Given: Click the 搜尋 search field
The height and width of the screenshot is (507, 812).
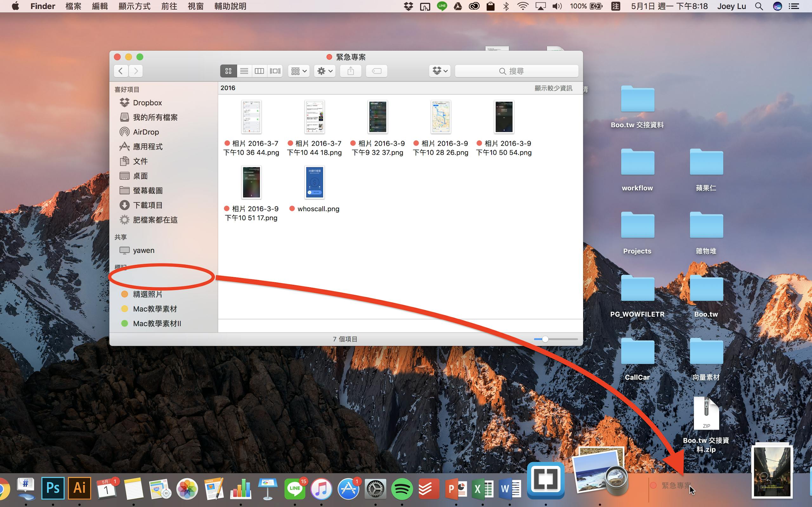Looking at the screenshot, I should 517,71.
